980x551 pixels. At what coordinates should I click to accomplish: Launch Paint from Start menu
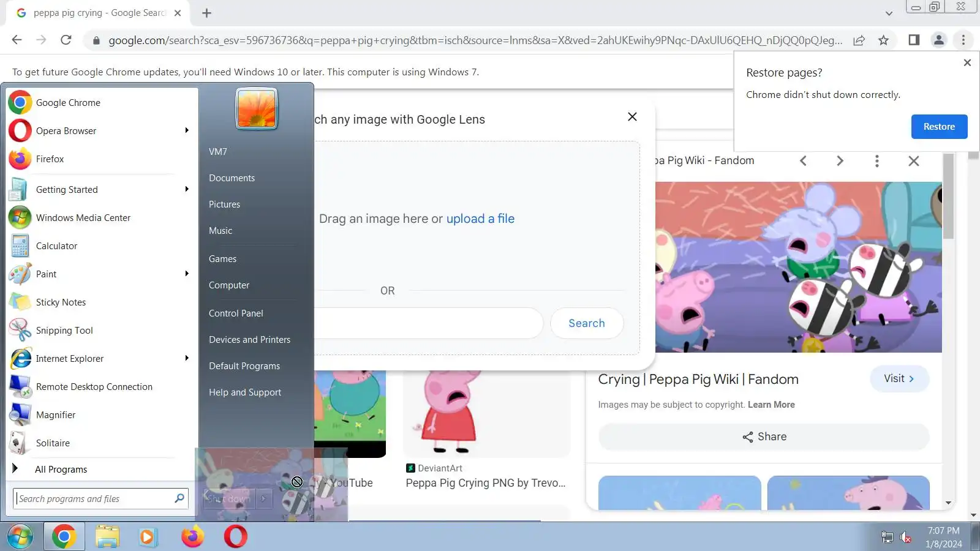[x=92, y=274]
